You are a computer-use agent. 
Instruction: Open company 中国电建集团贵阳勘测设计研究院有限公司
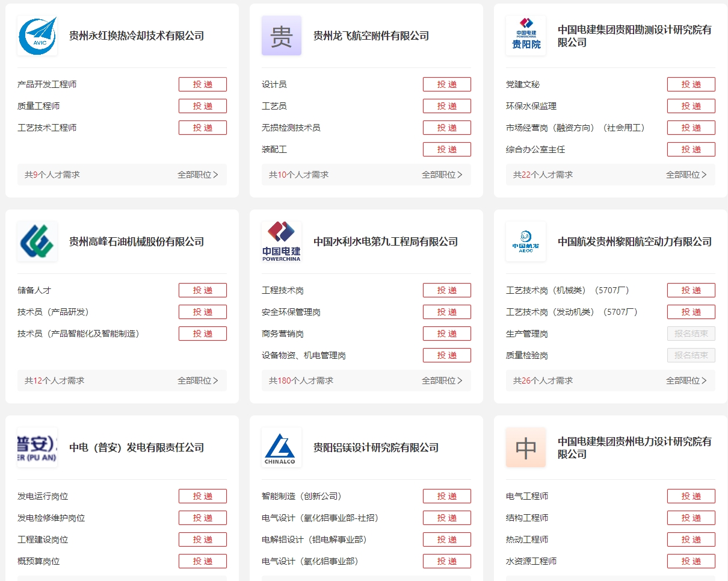(x=635, y=36)
